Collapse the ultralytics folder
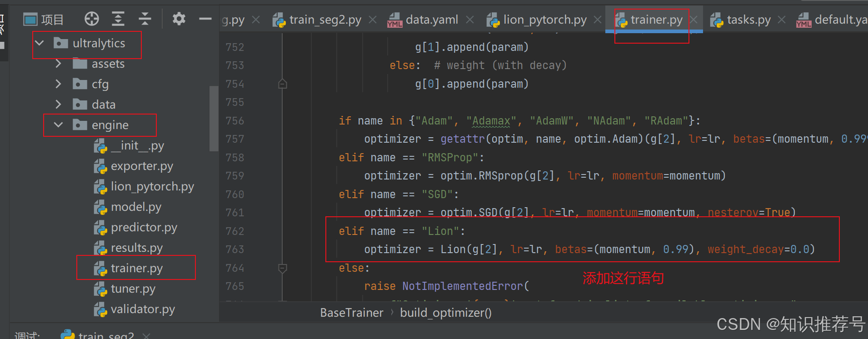The width and height of the screenshot is (868, 339). [40, 43]
